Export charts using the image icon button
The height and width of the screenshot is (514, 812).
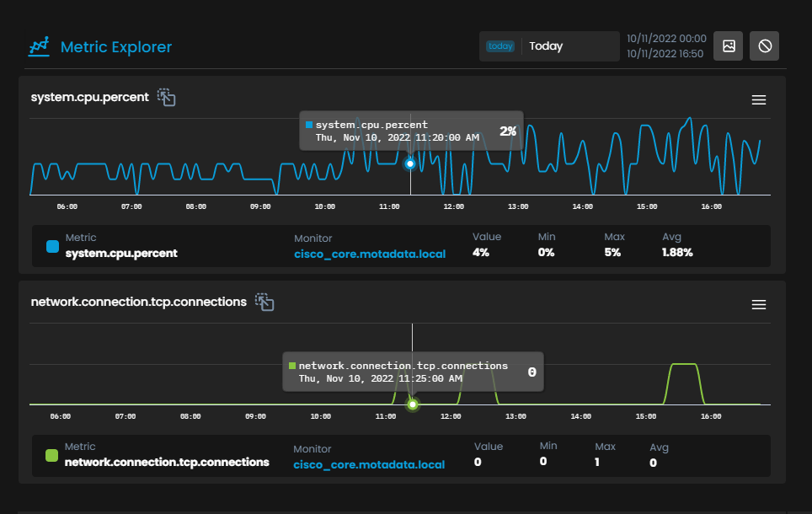[x=728, y=46]
